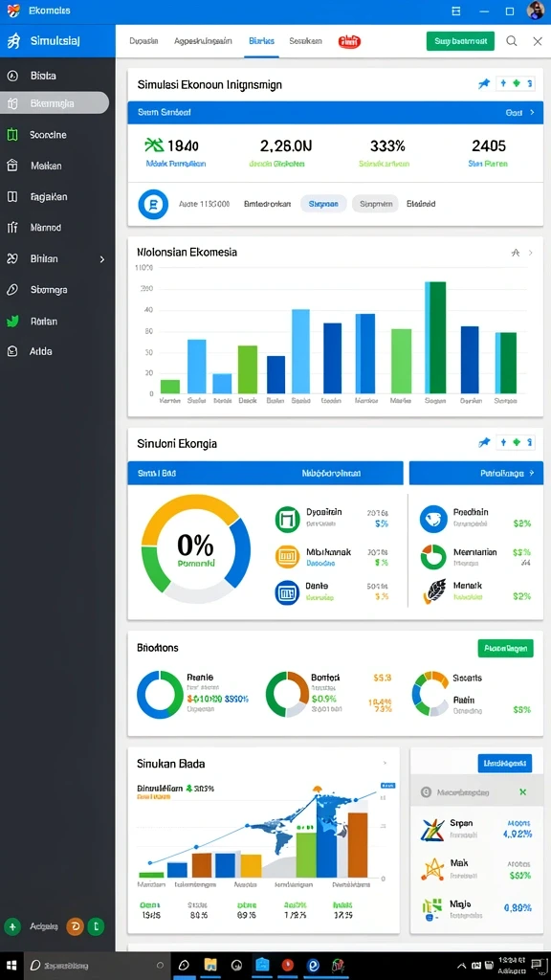Expand the chevron in the blue Sam Sandoat bar
Screen dimensions: 551x980
click(x=532, y=113)
